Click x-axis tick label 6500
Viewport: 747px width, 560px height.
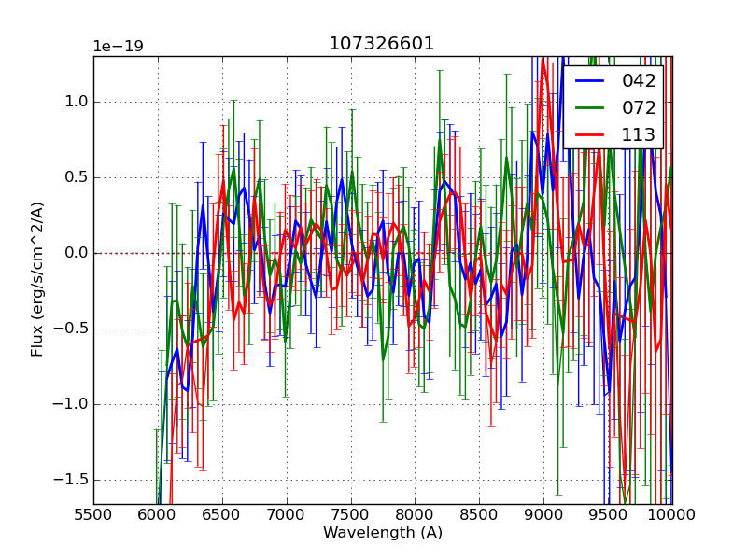[x=222, y=513]
